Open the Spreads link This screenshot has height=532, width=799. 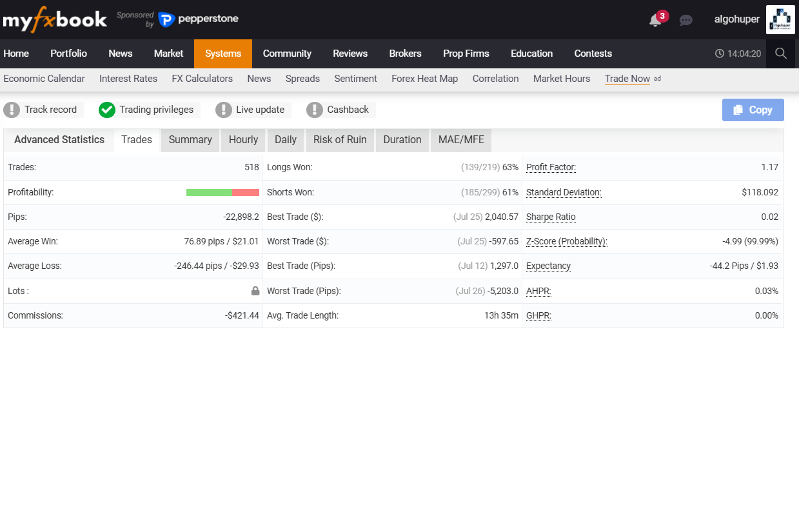coord(302,79)
